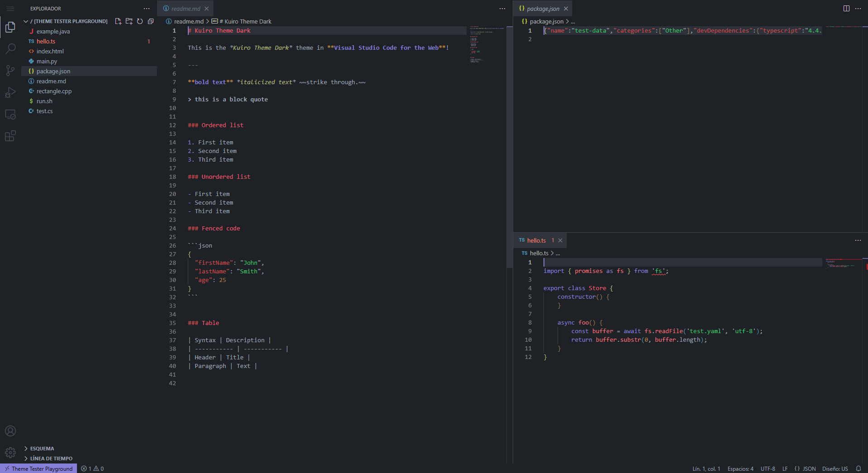Click package.json breadcrumb item
Viewport: 868px width, 473px height.
pos(543,21)
